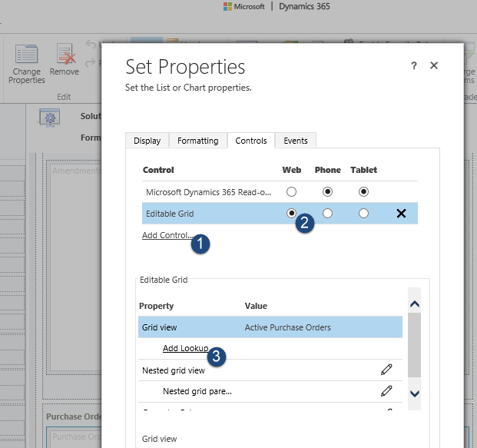Open help with the question mark icon
Image resolution: width=477 pixels, height=448 pixels.
[x=414, y=65]
